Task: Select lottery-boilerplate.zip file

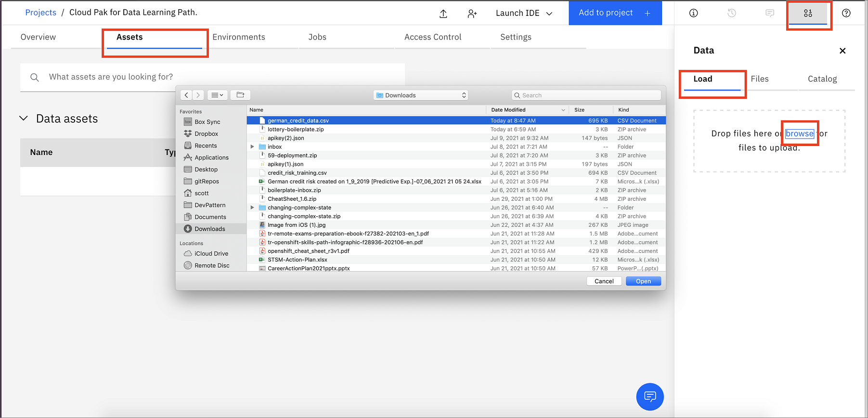Action: coord(456,129)
